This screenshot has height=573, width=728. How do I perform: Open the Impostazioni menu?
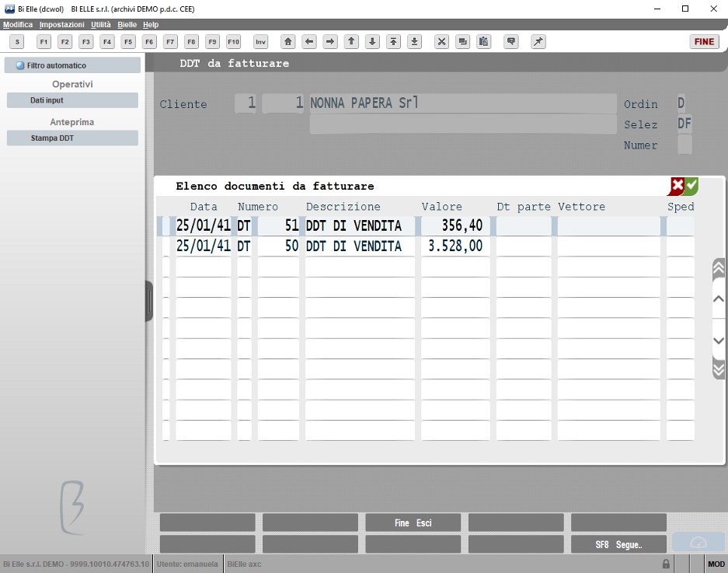(61, 25)
